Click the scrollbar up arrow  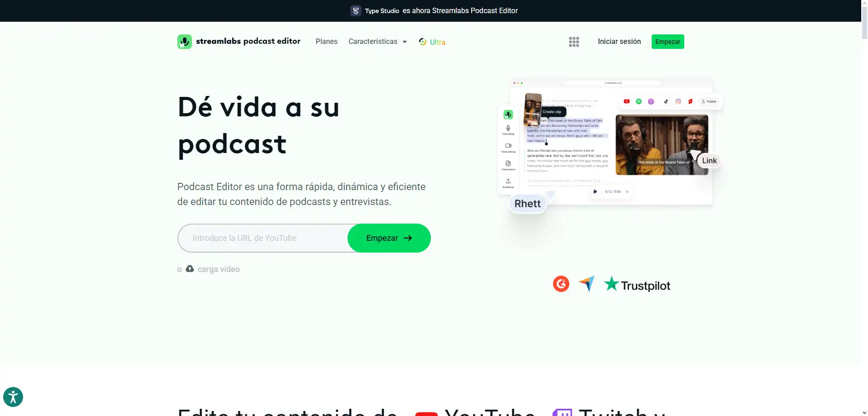point(864,4)
